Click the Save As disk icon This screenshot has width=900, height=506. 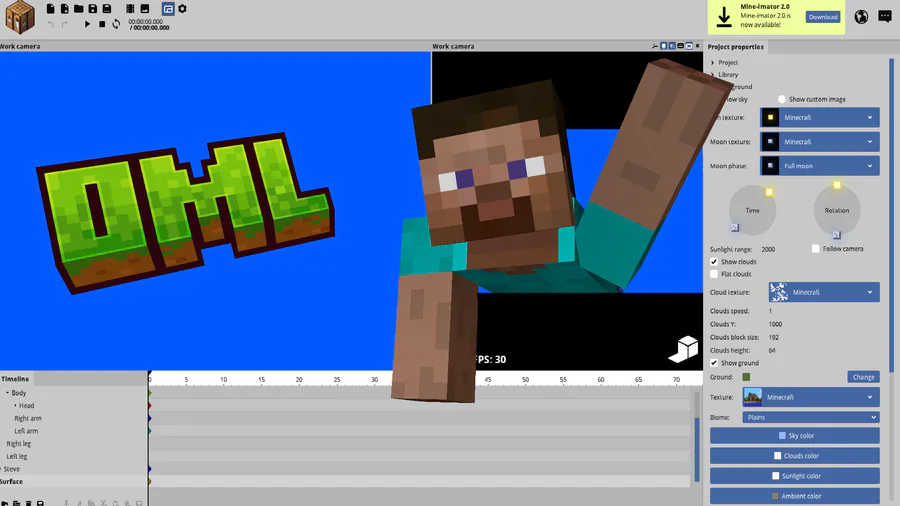[x=107, y=9]
